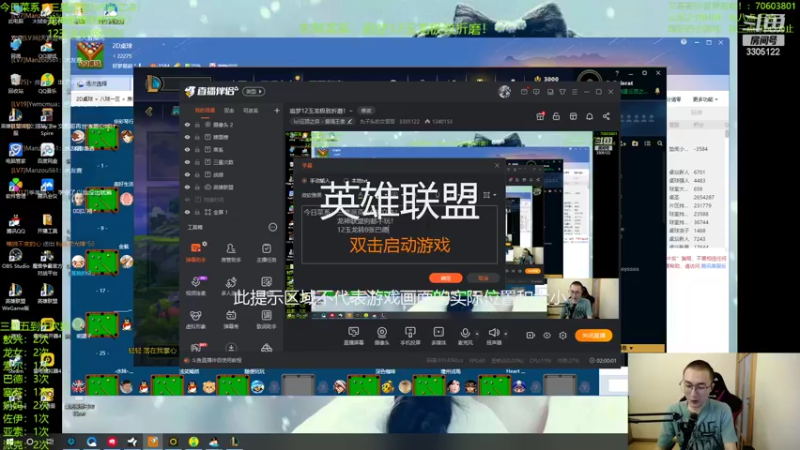This screenshot has height=450, width=800.
Task: Add a 直播屏幕 screen capture source
Action: pyautogui.click(x=354, y=336)
